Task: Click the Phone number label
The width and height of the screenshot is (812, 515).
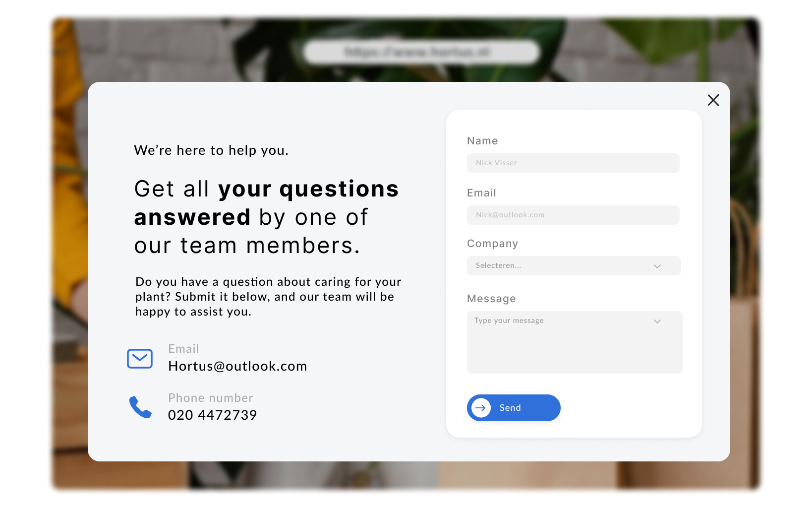Action: tap(210, 398)
